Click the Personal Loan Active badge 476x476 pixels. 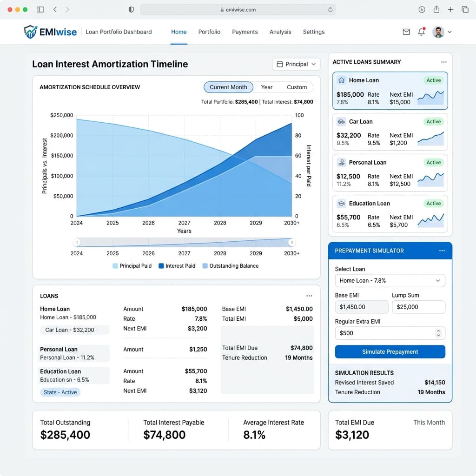point(434,162)
